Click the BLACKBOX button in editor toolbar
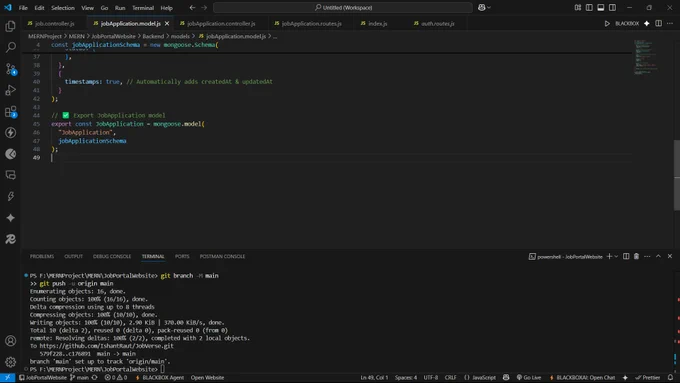Image resolution: width=680 pixels, height=383 pixels. click(x=627, y=23)
